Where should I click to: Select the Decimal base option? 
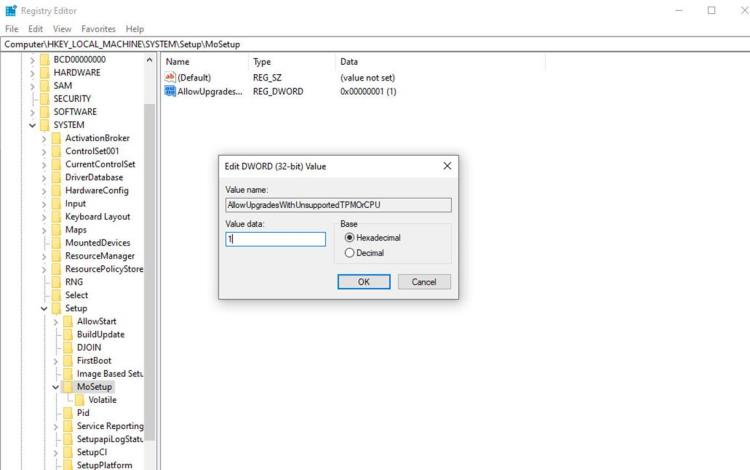pyautogui.click(x=349, y=253)
